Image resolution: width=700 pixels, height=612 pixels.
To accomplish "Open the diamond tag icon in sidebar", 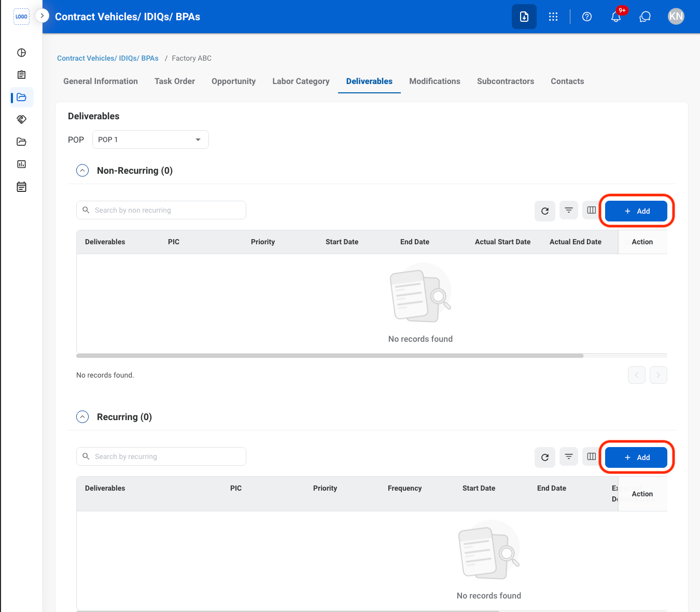I will [21, 119].
